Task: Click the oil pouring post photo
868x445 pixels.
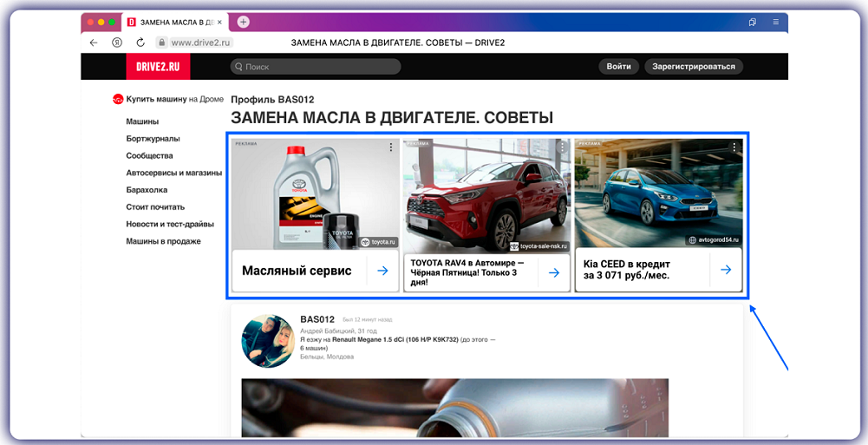Action: point(455,408)
